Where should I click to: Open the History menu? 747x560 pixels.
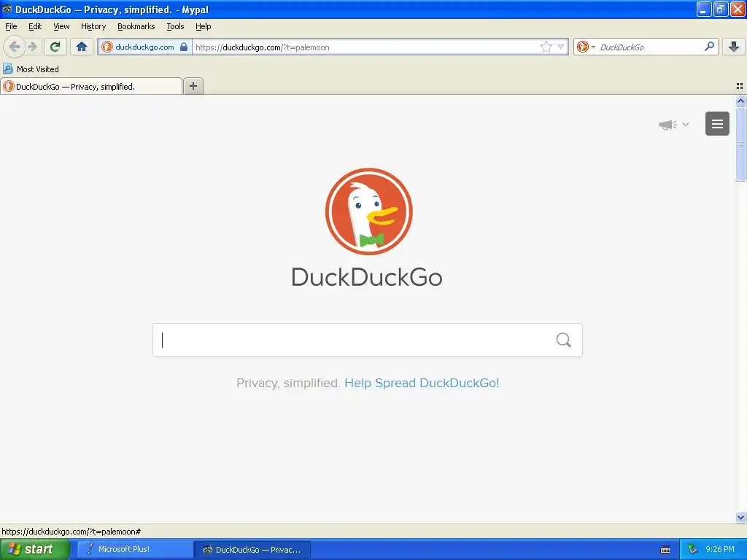pyautogui.click(x=93, y=26)
